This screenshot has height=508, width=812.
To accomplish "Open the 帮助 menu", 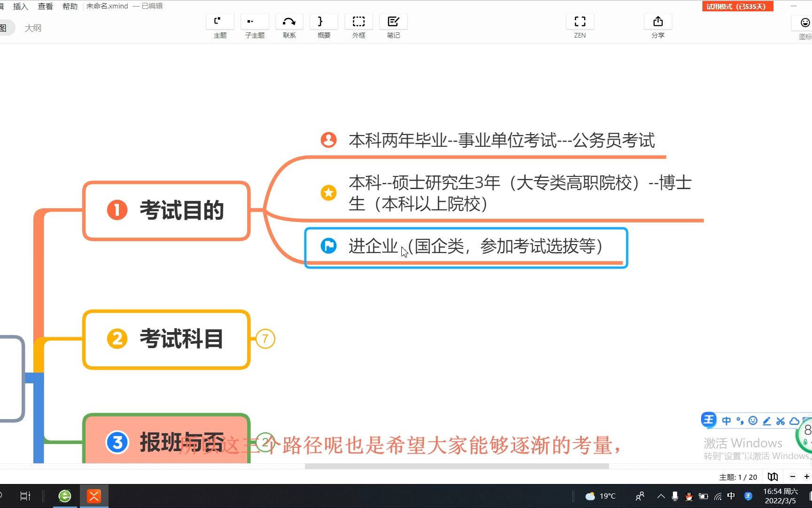I will (70, 6).
